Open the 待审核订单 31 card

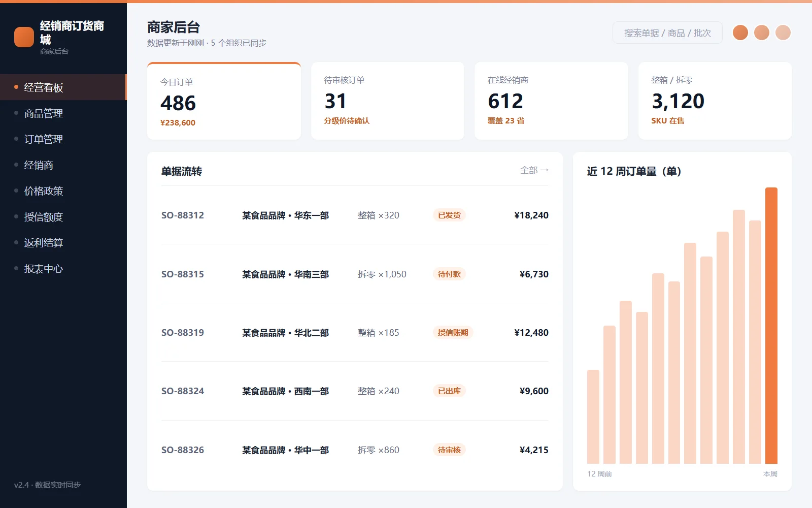[x=388, y=101]
